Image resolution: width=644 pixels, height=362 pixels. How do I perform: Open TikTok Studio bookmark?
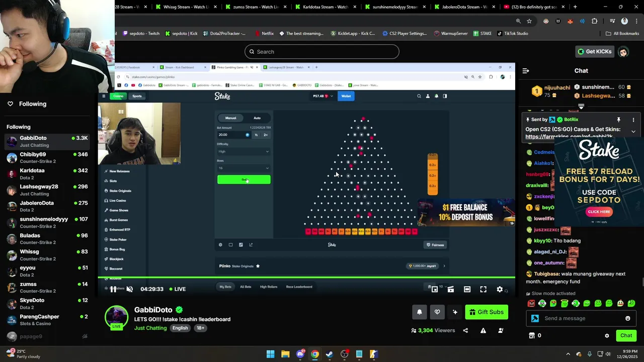[x=512, y=33]
